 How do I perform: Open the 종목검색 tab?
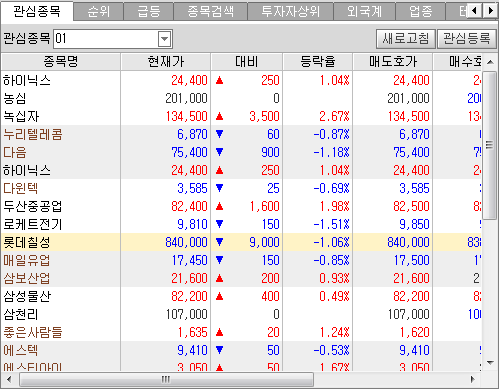coord(210,12)
